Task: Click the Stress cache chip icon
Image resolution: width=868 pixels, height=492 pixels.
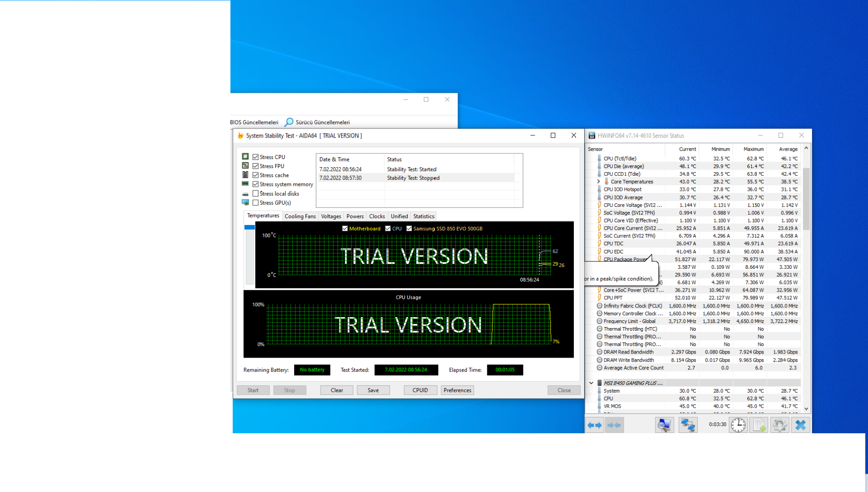Action: pyautogui.click(x=245, y=175)
